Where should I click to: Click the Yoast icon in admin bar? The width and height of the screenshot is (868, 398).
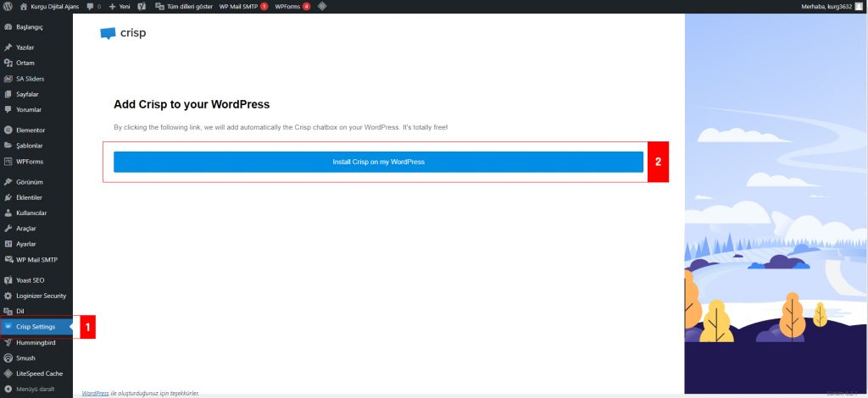point(142,7)
